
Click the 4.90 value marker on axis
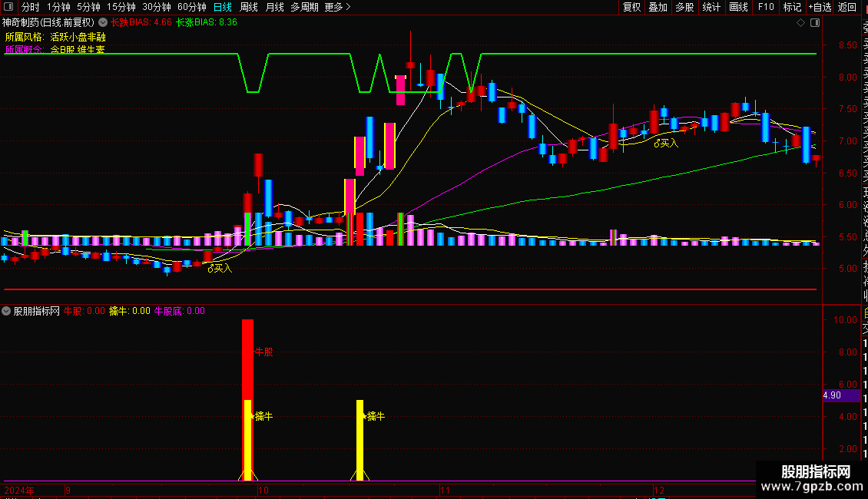(x=841, y=395)
